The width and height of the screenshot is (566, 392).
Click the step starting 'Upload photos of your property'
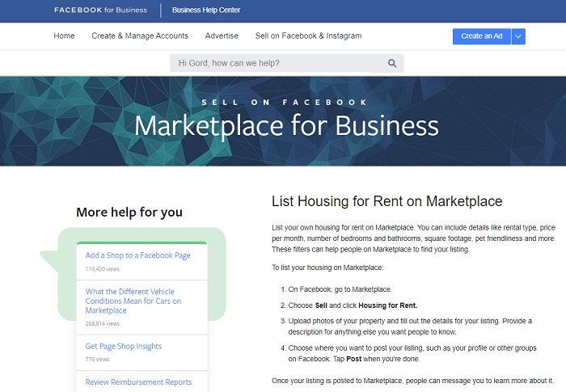point(410,327)
